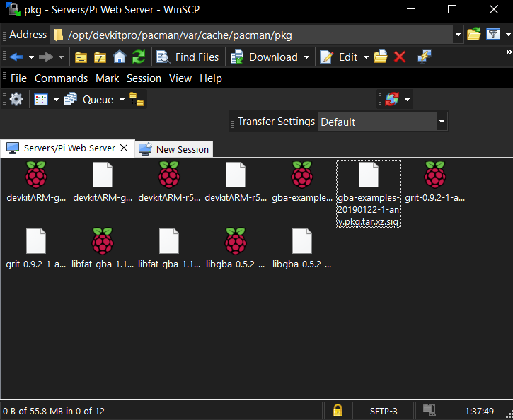Click the gray Forward navigation arrow

point(45,57)
